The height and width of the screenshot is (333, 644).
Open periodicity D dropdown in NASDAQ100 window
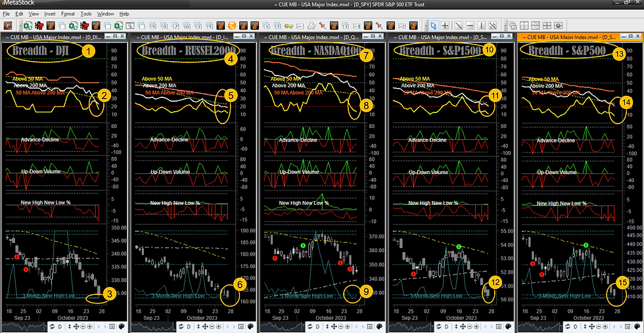(x=317, y=326)
